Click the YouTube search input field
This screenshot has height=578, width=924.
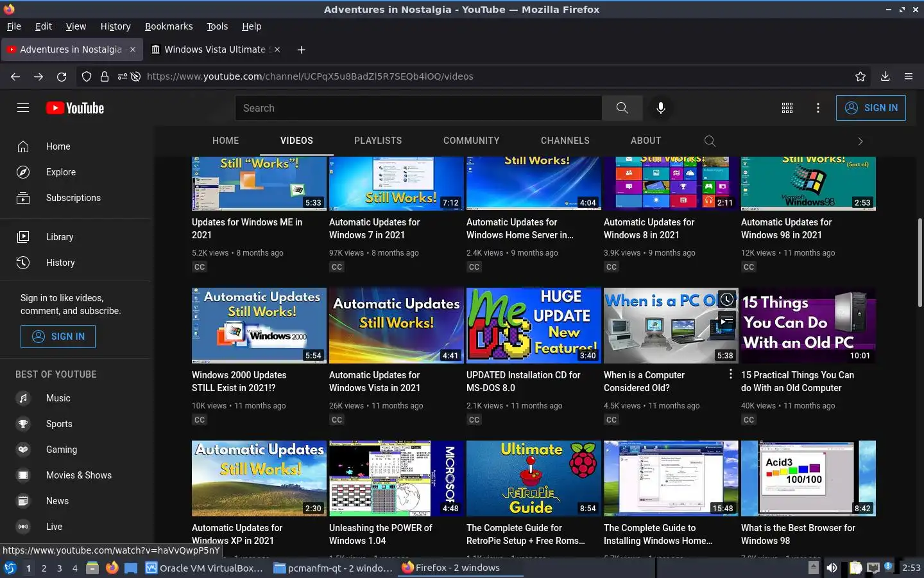418,108
